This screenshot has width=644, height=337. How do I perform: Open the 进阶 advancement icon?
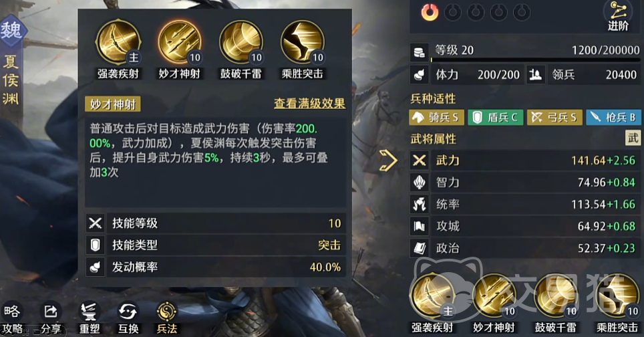tap(618, 17)
